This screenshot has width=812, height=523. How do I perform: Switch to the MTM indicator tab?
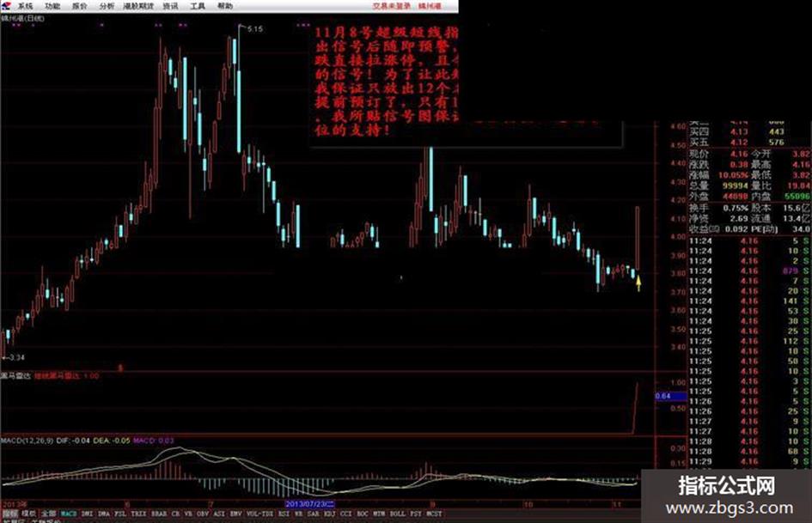point(379,514)
